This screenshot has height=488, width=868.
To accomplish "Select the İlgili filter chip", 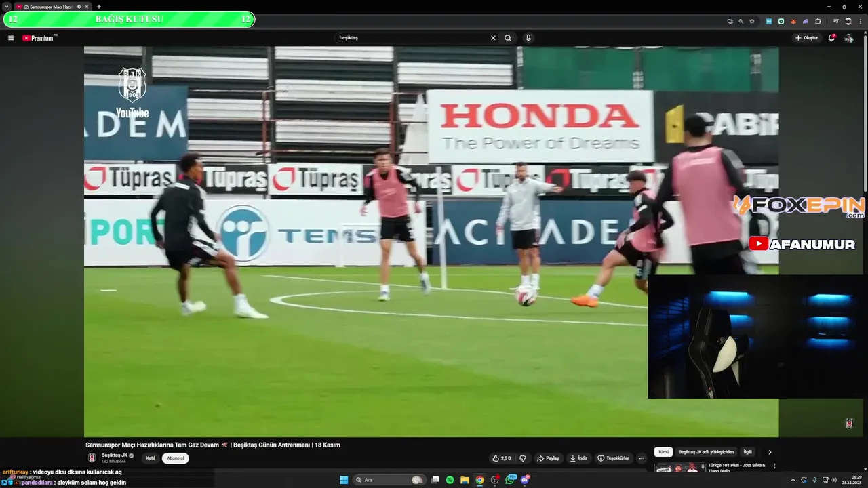I will pos(747,452).
